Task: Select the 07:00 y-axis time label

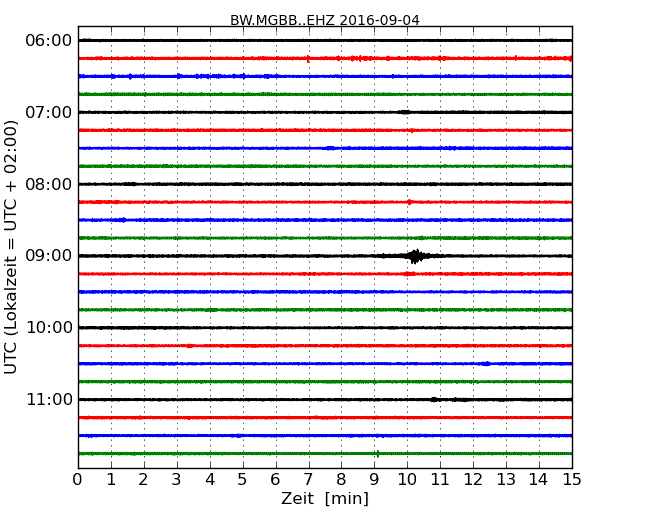Action: [x=49, y=112]
